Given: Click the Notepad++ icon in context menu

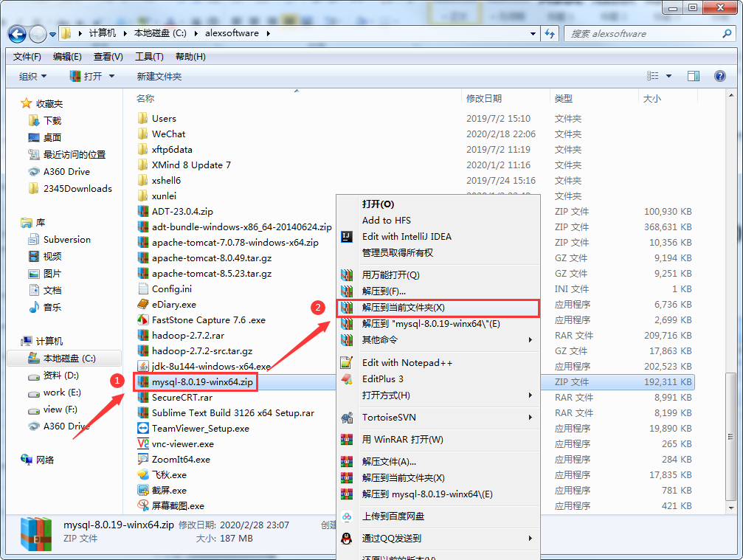Looking at the screenshot, I should 347,363.
